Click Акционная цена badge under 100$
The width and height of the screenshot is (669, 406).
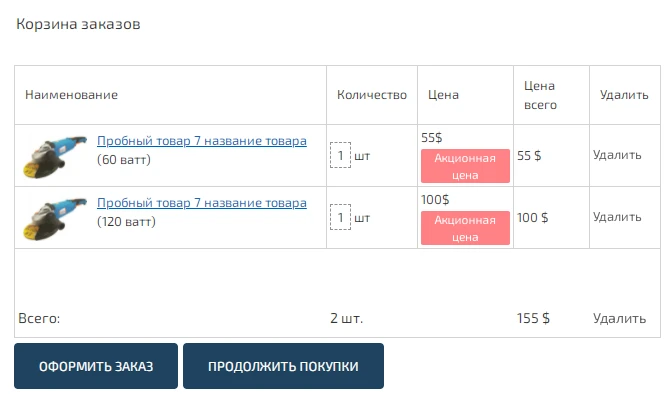coord(465,228)
